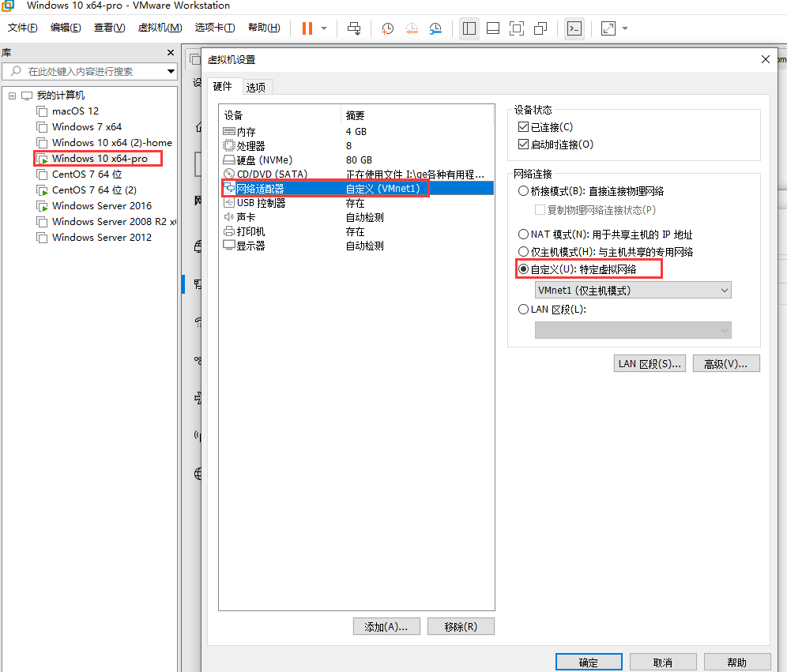The width and height of the screenshot is (787, 672).
Task: Uncheck the 启动时连接(O) checkbox
Action: tap(524, 145)
